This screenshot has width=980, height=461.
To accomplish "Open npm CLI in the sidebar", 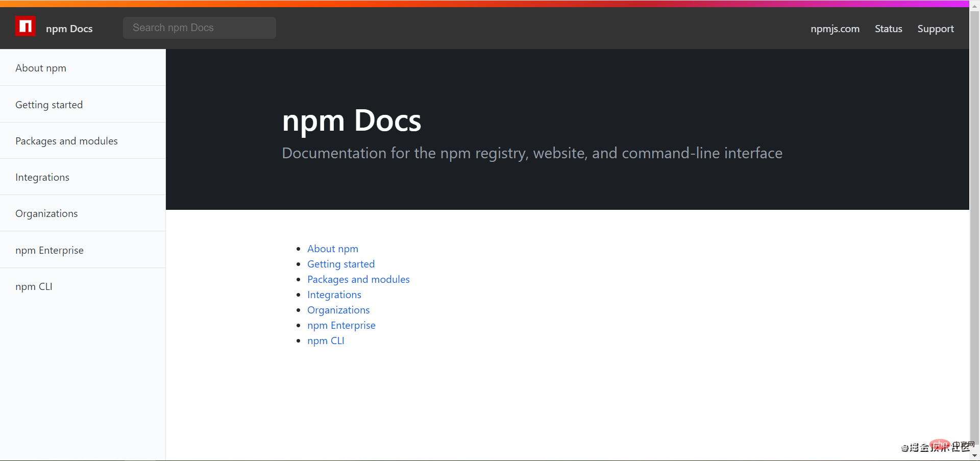I will 83,286.
